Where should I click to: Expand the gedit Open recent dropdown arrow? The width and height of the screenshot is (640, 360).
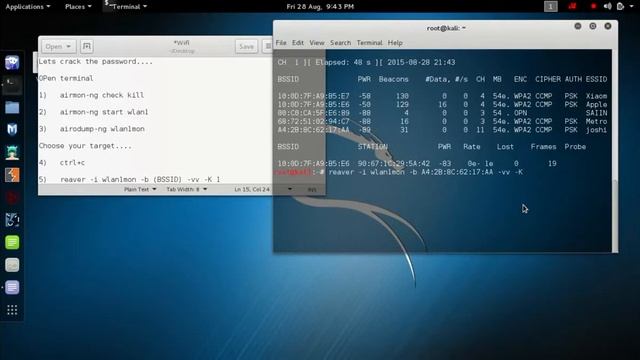coord(69,46)
